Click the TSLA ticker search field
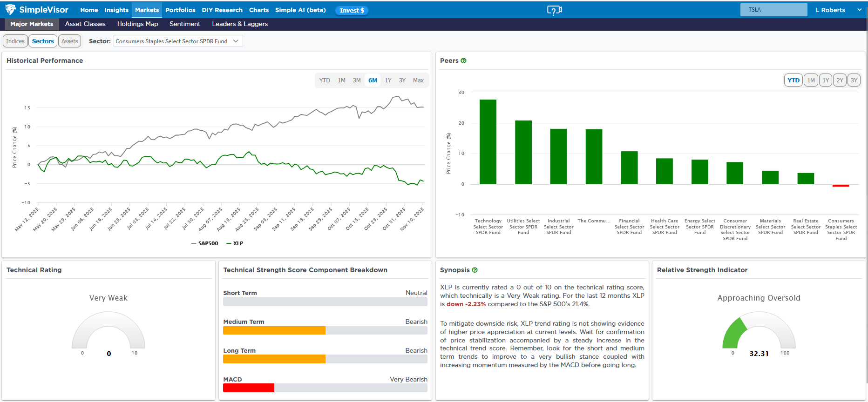The image size is (868, 402). [773, 10]
